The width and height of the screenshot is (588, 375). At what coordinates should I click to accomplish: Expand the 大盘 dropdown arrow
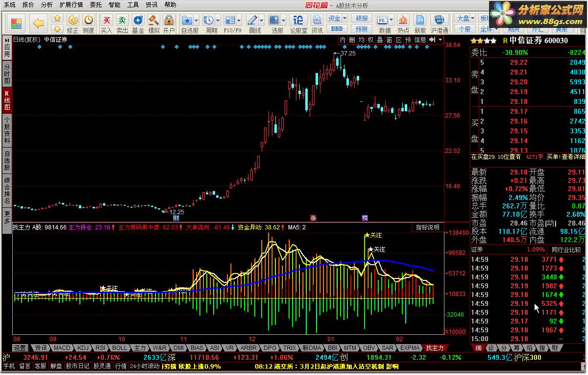[472, 18]
